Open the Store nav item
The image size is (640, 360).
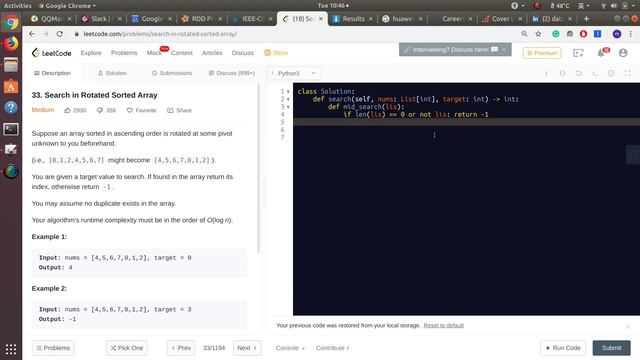tap(276, 53)
